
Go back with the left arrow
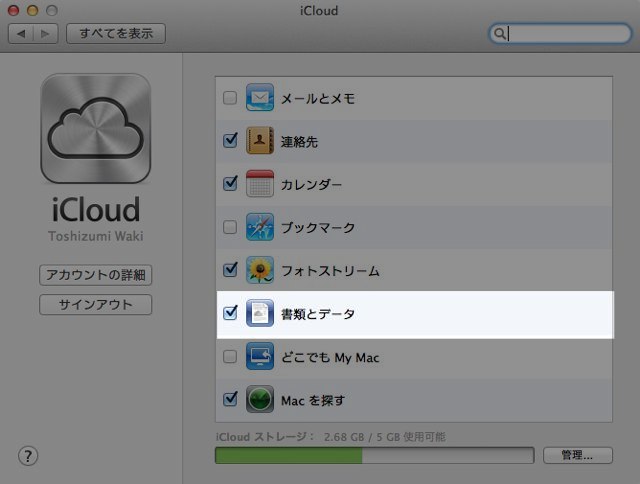point(21,33)
